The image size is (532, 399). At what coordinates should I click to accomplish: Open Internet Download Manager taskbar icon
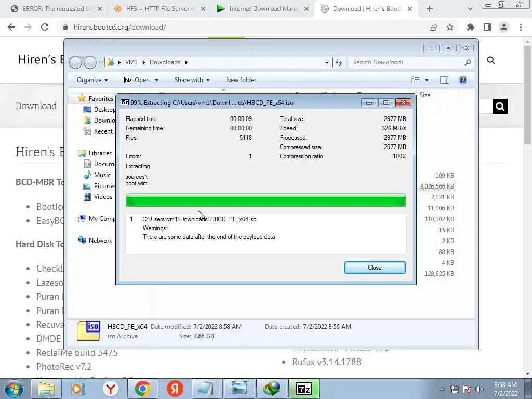271,389
